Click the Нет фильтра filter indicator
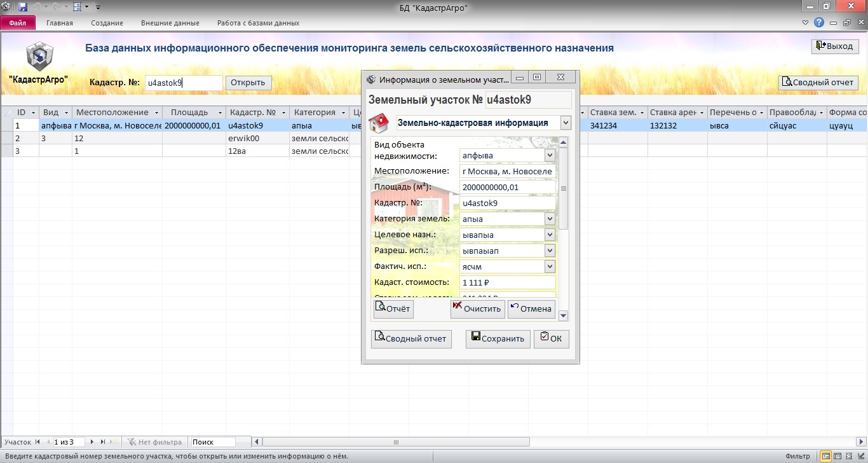 point(154,442)
